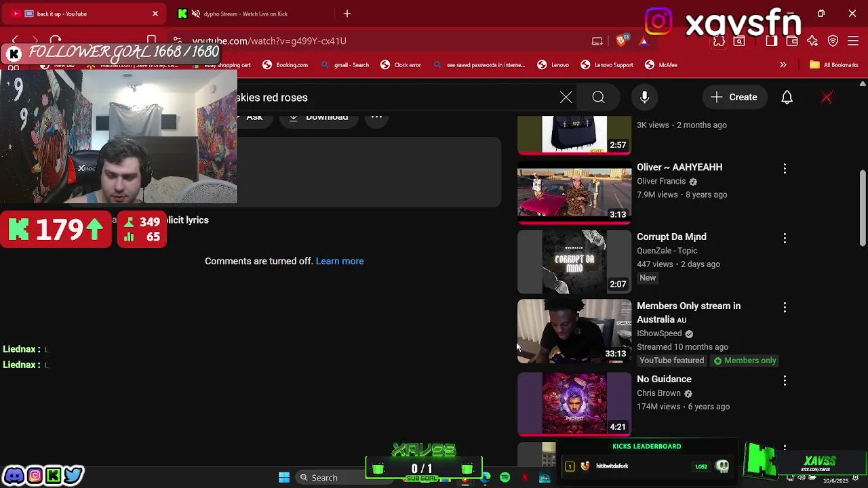Screen dimensions: 868x488
Task: Start voice search with microphone icon
Action: [x=645, y=98]
